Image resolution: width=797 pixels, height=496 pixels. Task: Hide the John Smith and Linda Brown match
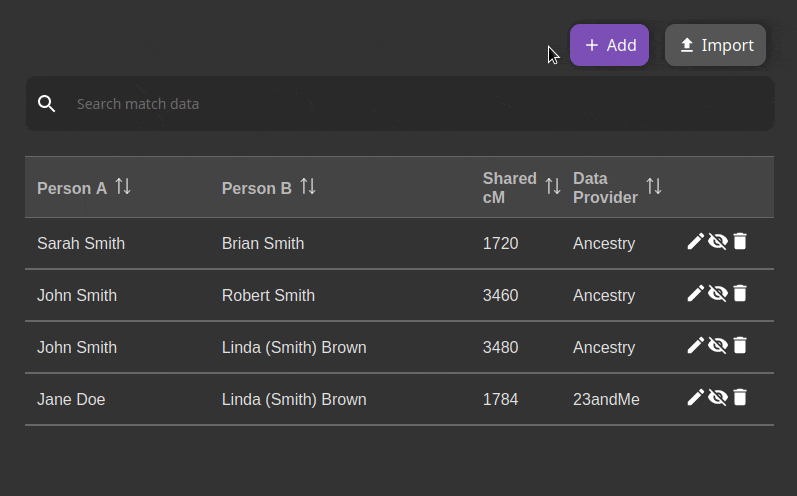(718, 345)
